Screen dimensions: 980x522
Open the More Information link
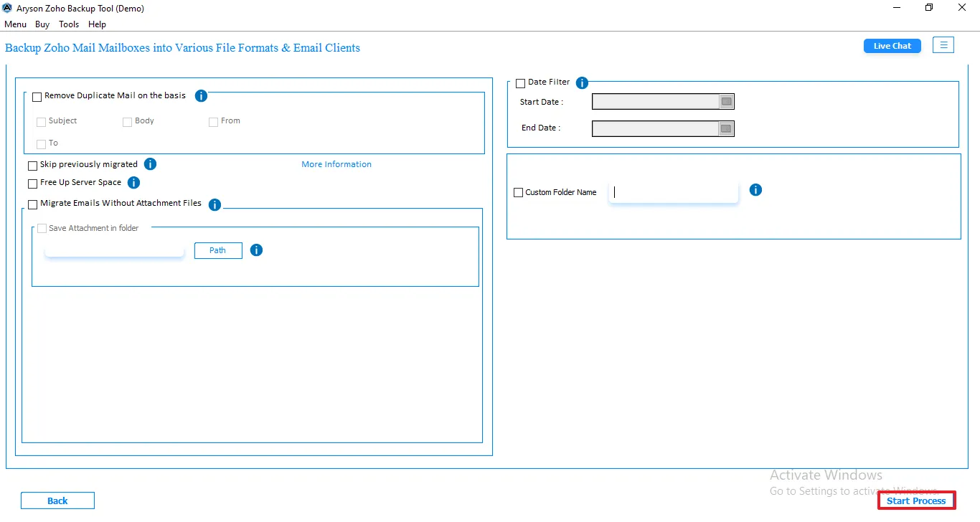click(x=336, y=164)
